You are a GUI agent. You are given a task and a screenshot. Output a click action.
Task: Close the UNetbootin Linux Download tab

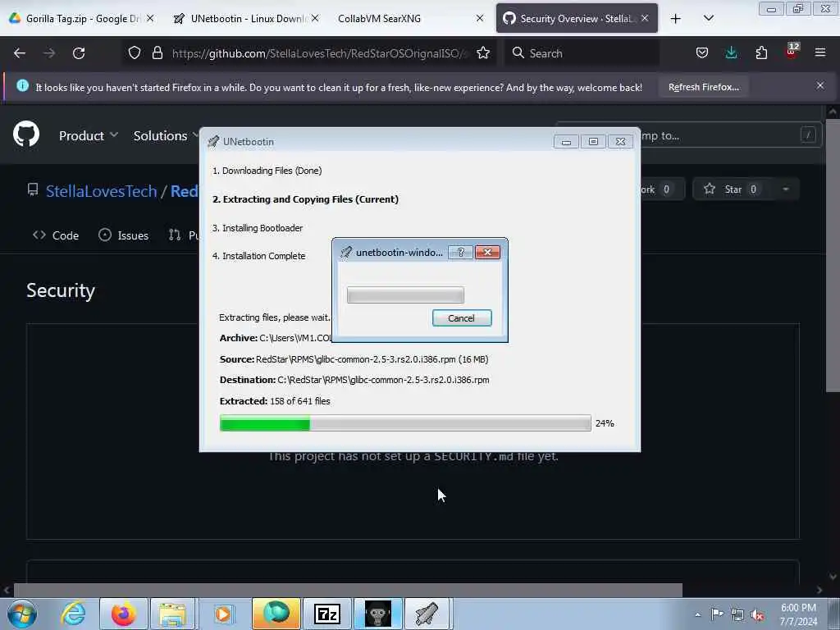[x=315, y=18]
